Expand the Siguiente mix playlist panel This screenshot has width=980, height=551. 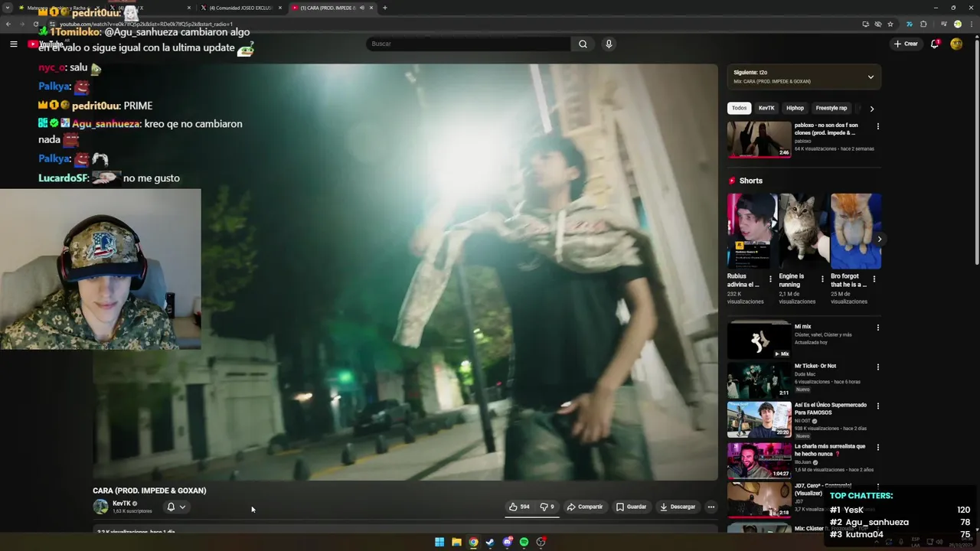[871, 77]
